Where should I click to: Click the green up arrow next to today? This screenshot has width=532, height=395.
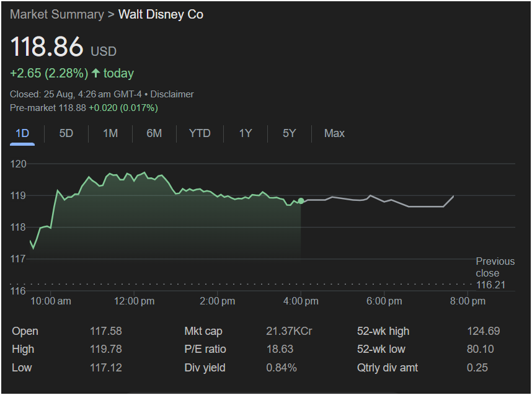[95, 73]
